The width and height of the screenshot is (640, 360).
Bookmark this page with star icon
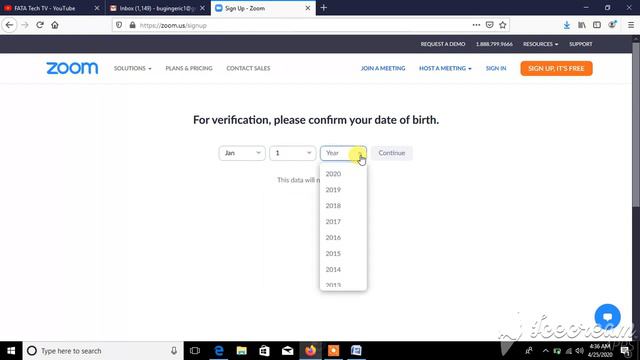(x=502, y=25)
